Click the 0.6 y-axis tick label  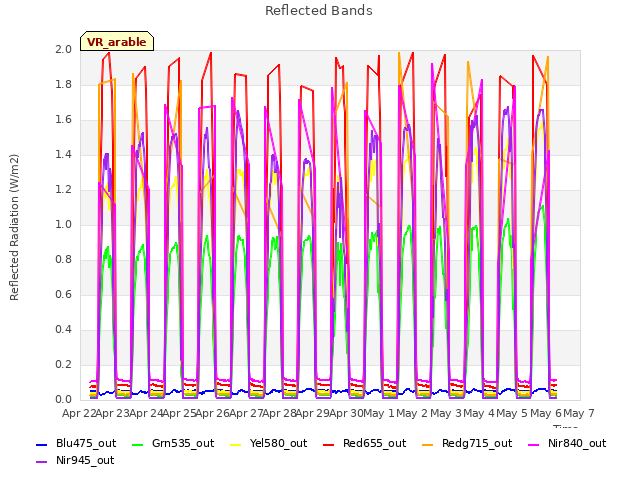pos(64,295)
